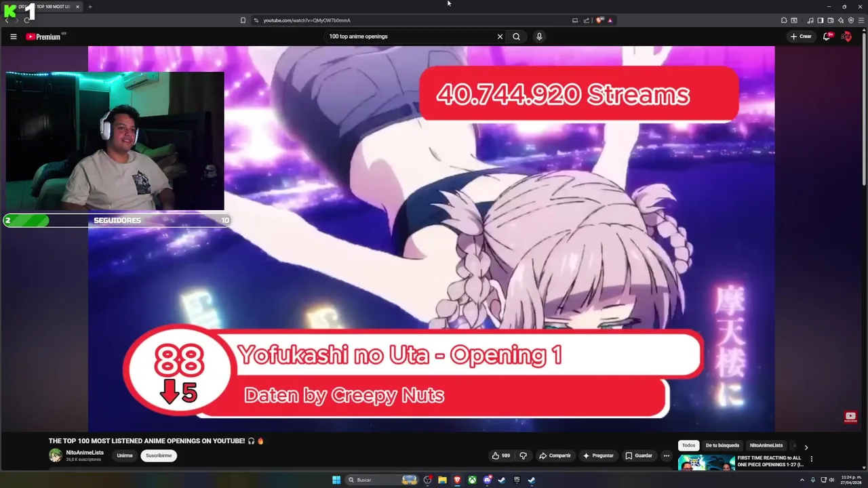
Task: Open the Brave browser taskbar icon
Action: tap(457, 480)
